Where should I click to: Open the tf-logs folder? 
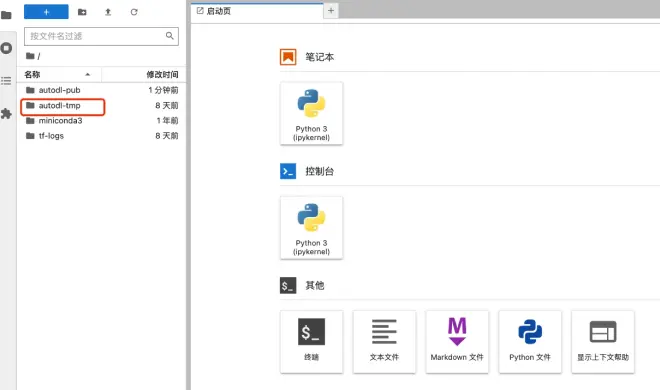coord(101,136)
